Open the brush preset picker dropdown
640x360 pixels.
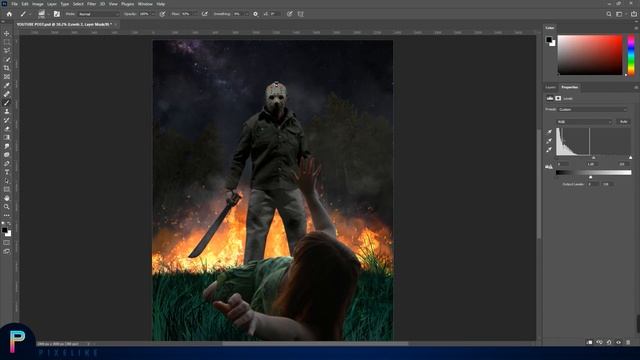click(48, 14)
